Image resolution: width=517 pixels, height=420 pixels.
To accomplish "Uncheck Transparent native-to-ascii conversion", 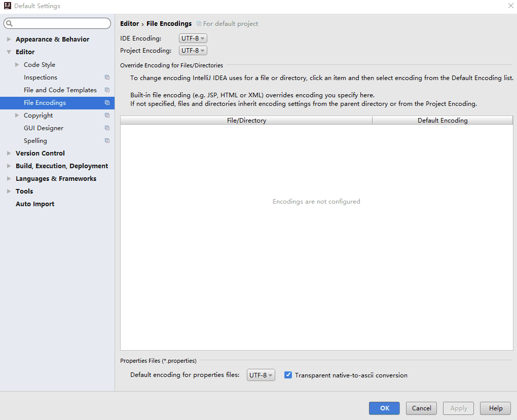I will pyautogui.click(x=288, y=375).
